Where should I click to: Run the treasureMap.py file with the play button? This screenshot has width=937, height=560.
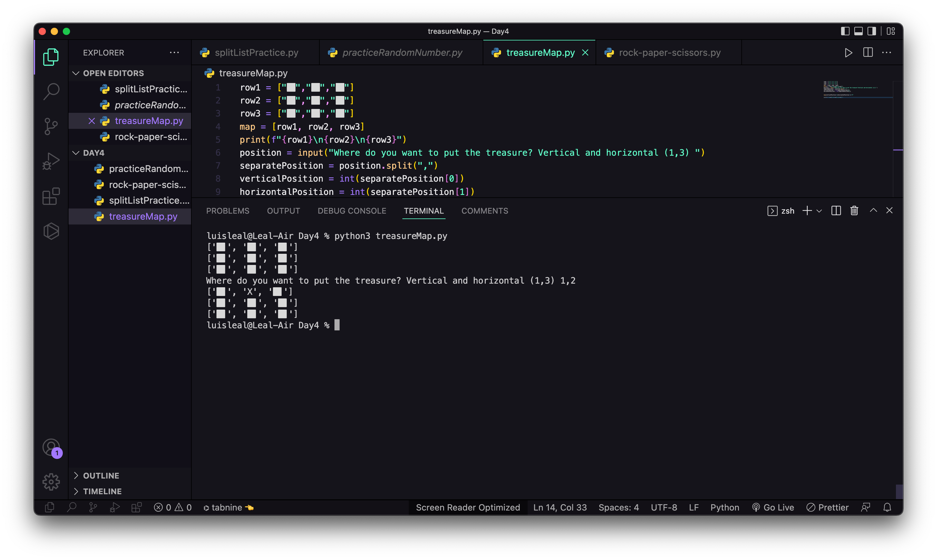coord(848,52)
